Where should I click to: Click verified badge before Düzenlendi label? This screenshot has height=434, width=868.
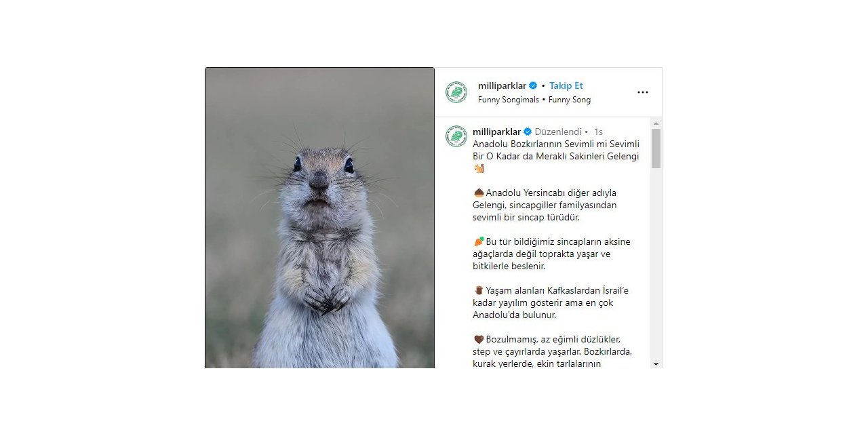(x=528, y=132)
